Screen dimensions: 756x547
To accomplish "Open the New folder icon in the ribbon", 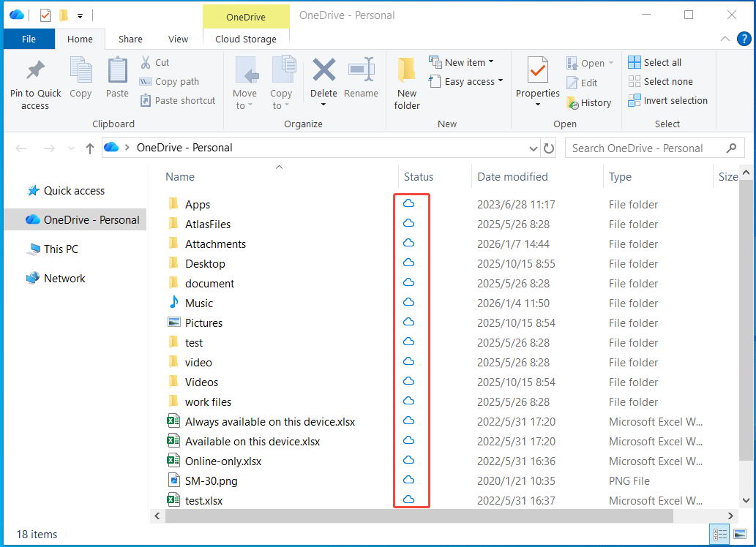I will coord(406,82).
